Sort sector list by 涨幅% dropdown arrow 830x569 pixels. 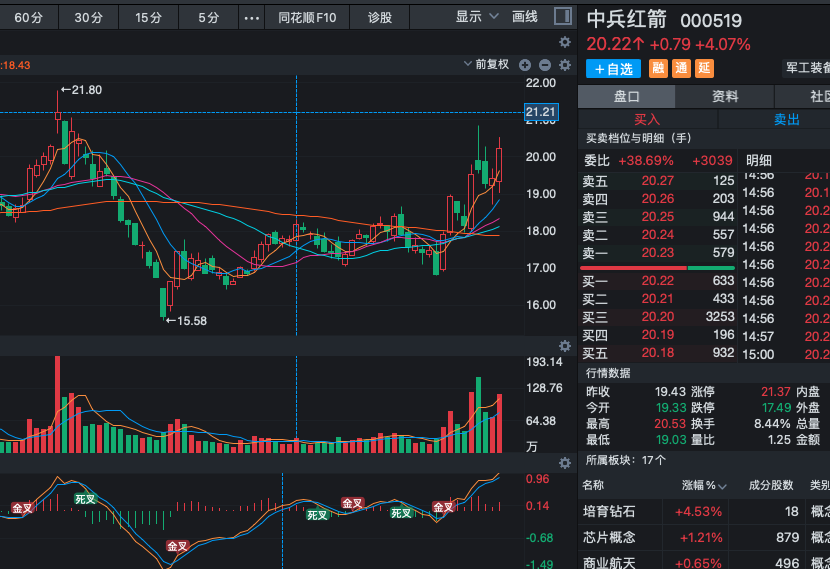click(723, 486)
